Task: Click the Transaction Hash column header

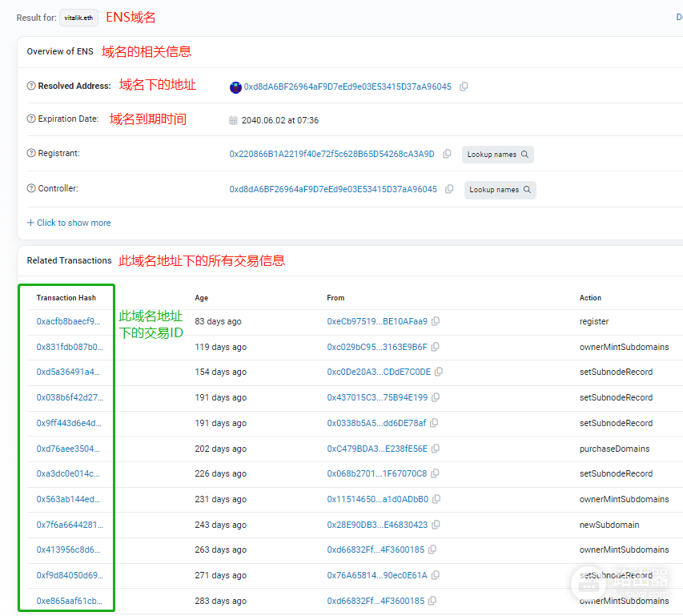Action: 66,297
